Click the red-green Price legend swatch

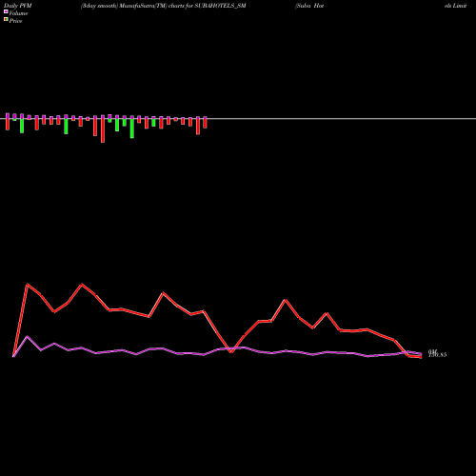pos(6,20)
